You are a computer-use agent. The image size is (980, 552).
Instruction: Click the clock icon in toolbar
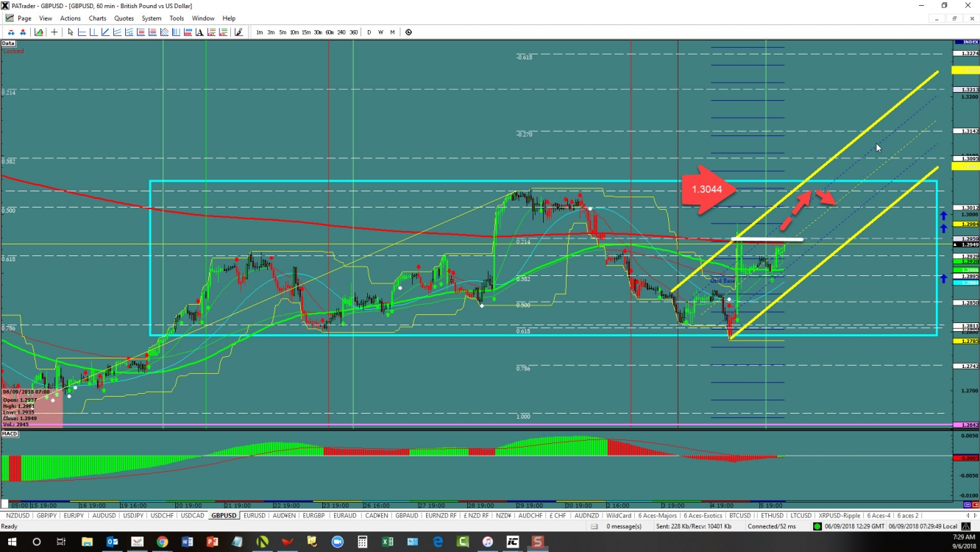point(408,32)
